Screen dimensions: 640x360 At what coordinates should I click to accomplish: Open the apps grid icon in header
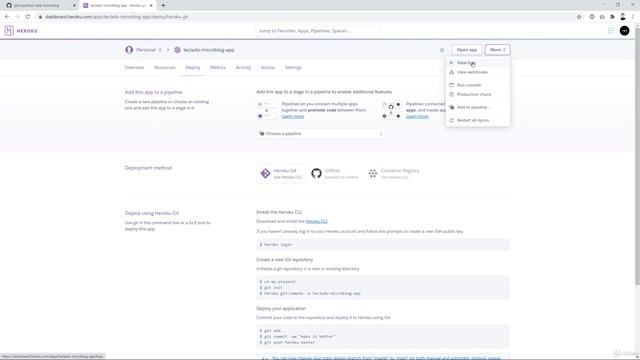611,31
